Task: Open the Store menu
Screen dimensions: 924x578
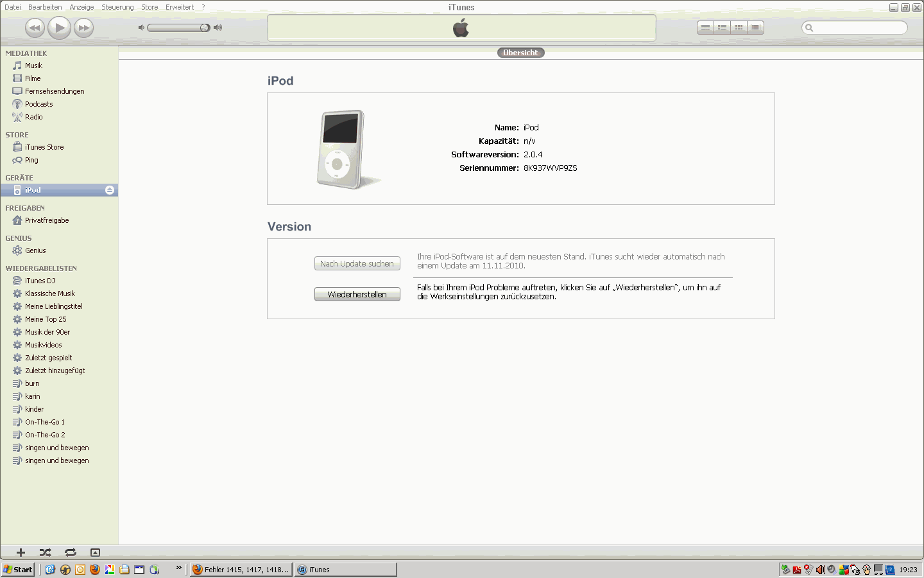Action: [x=150, y=7]
